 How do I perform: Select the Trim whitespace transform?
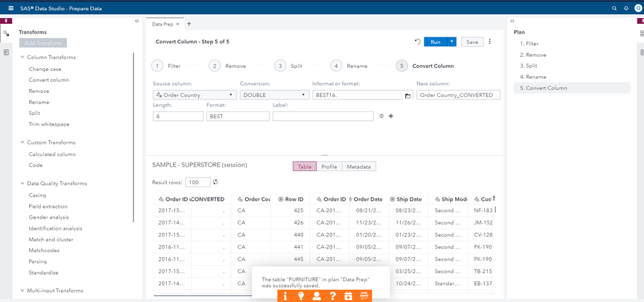pos(49,124)
